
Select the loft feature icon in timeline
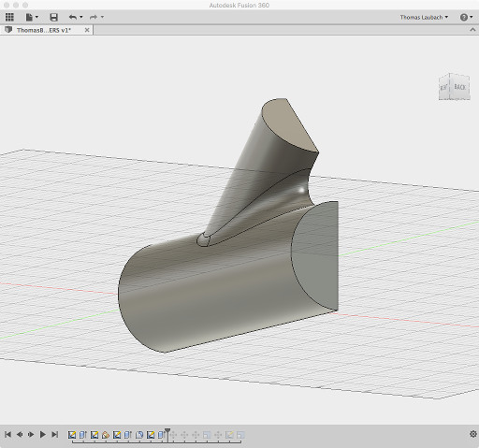coord(106,435)
